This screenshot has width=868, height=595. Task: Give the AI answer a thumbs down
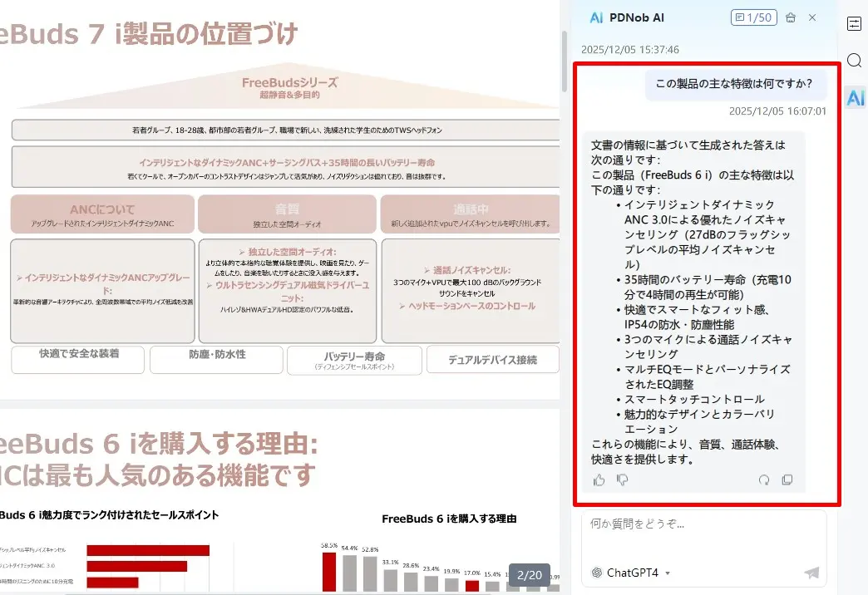[622, 479]
